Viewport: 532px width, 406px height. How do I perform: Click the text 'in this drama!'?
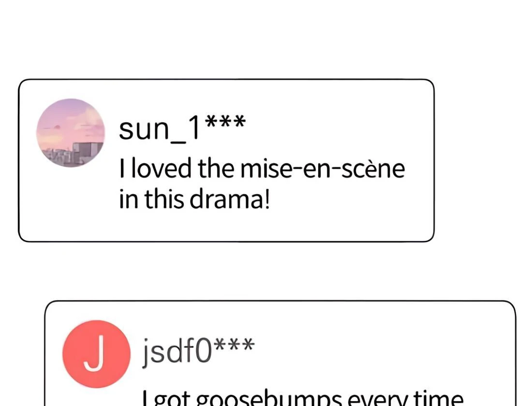tap(195, 199)
